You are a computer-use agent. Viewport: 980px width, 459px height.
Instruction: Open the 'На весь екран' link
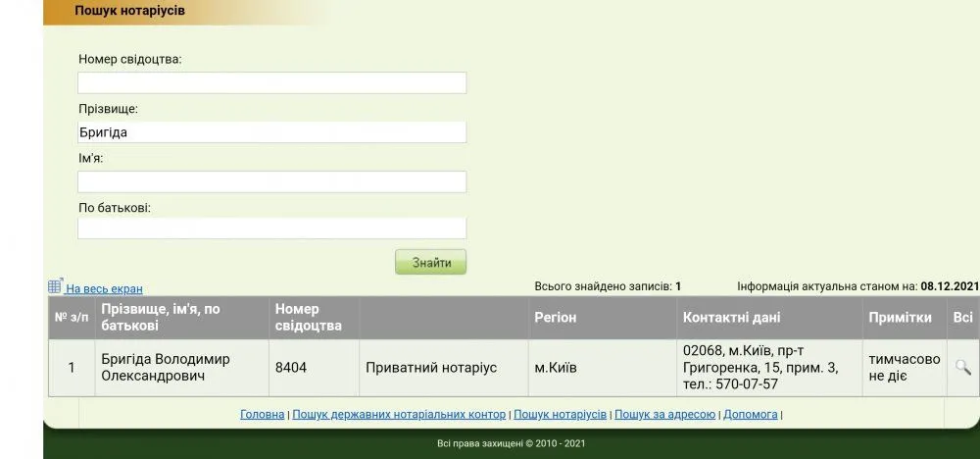point(104,289)
